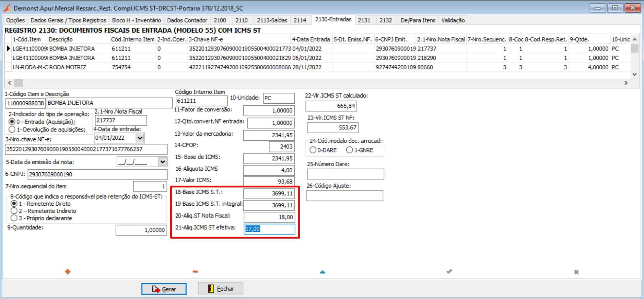The width and height of the screenshot is (644, 299).
Task: Open the Dados Gerais / Tipos Registros tab
Action: point(68,20)
